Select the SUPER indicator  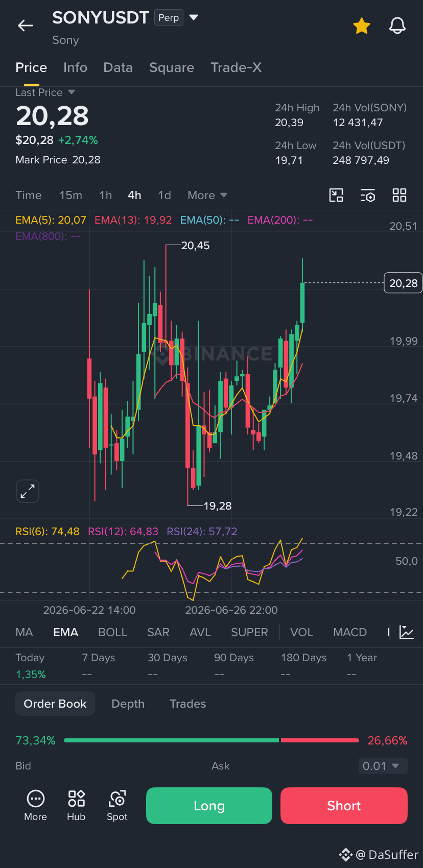pyautogui.click(x=249, y=632)
